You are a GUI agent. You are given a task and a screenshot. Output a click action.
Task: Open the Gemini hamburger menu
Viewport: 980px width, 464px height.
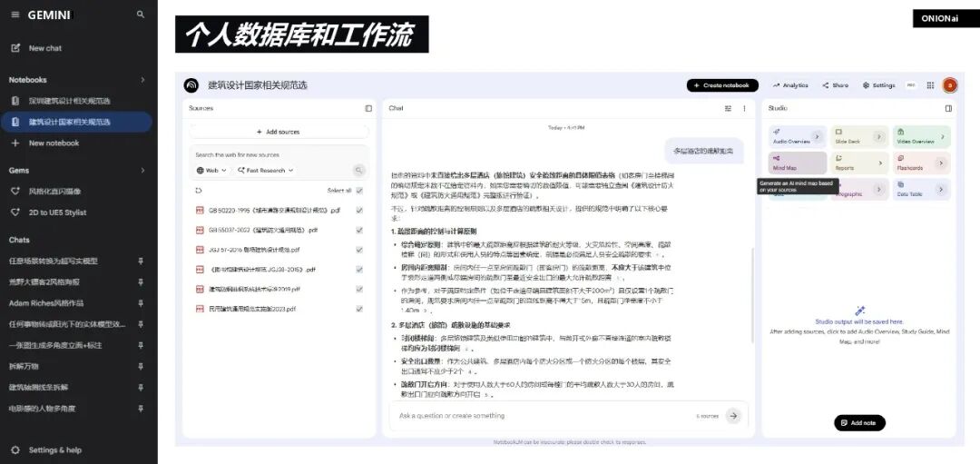click(15, 15)
